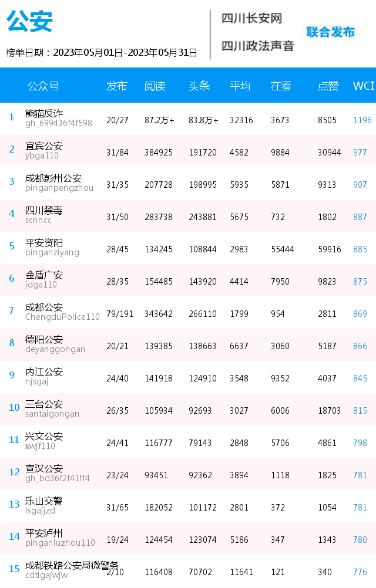Click WCI score 1196 for 熊猫反诈
This screenshot has height=588, width=376.
click(x=362, y=120)
